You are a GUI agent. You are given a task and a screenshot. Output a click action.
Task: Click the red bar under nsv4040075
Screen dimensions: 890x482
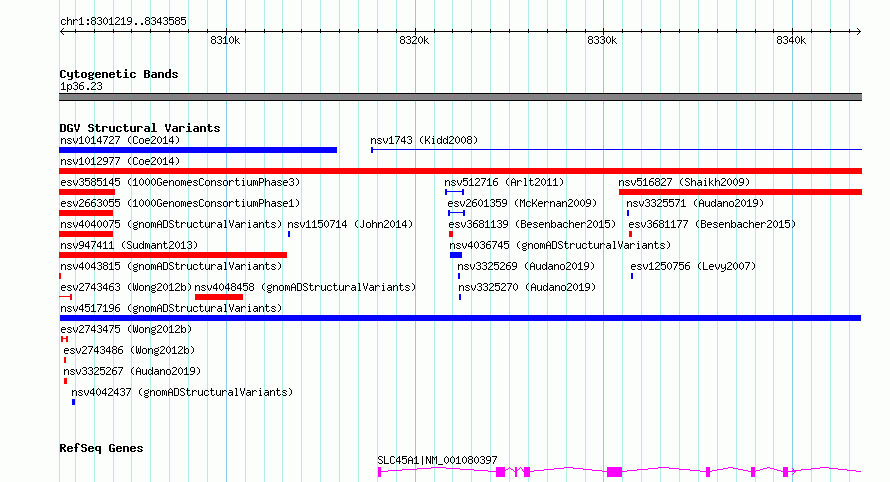pyautogui.click(x=86, y=234)
